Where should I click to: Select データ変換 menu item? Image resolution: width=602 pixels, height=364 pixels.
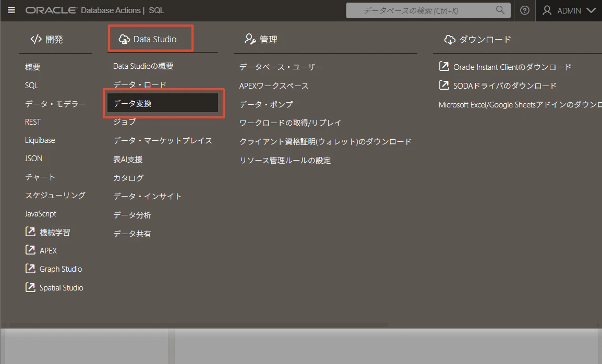163,103
